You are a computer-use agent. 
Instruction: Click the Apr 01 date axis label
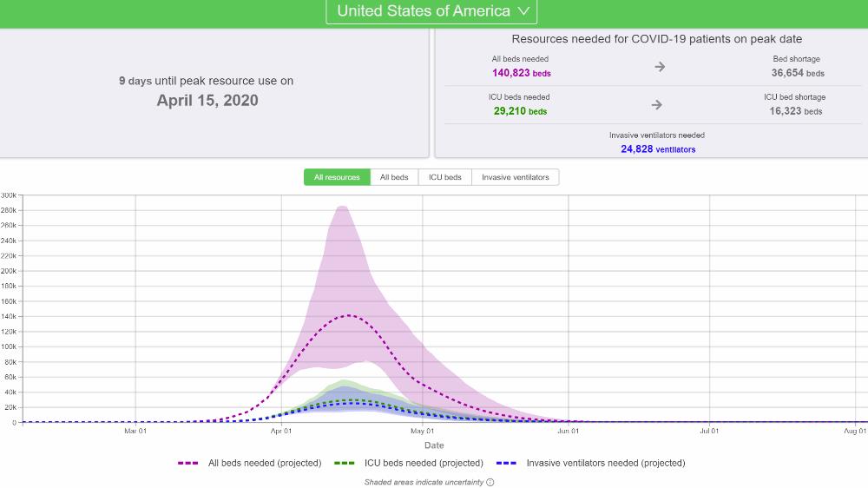280,431
